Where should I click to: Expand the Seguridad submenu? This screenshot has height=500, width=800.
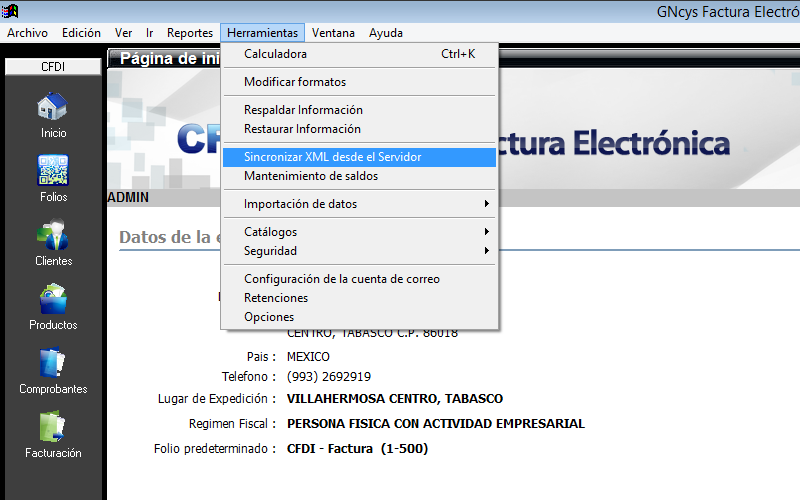tap(359, 251)
